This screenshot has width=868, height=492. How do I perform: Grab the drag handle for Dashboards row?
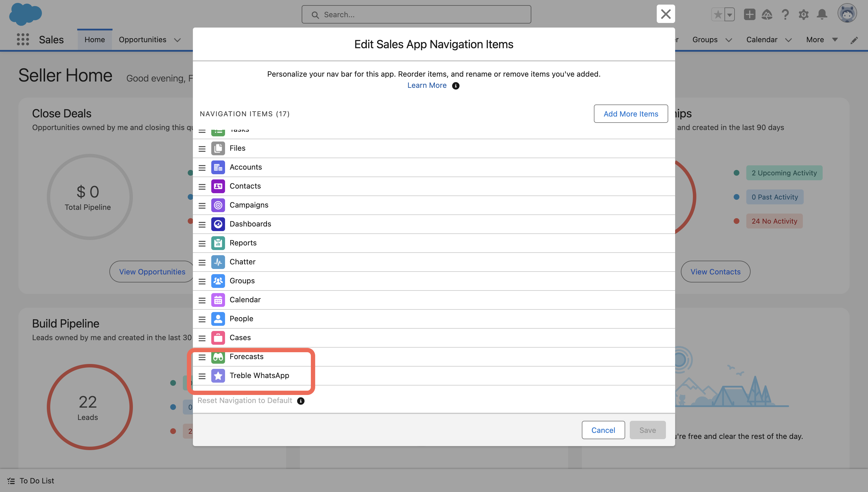(202, 224)
